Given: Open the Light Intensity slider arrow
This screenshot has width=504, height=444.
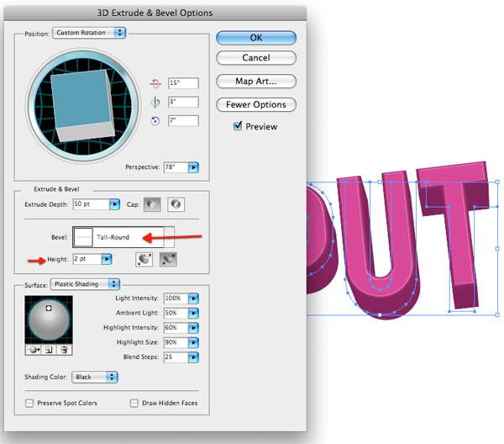Looking at the screenshot, I should pos(193,299).
